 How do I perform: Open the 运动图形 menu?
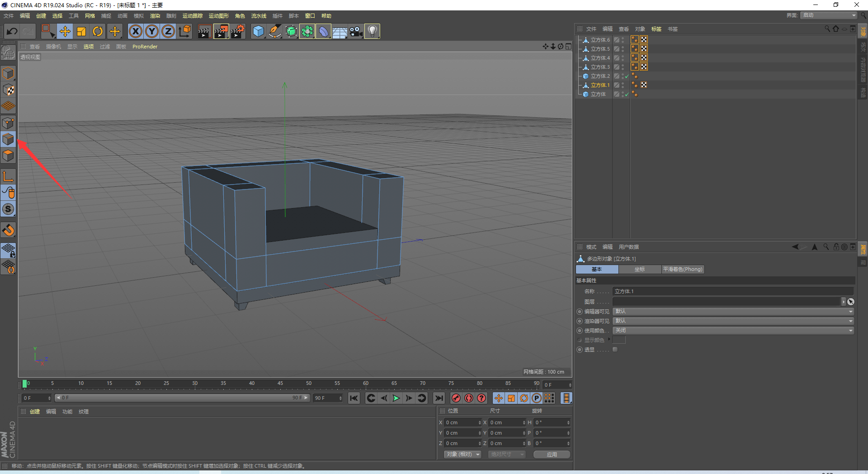[x=219, y=16]
